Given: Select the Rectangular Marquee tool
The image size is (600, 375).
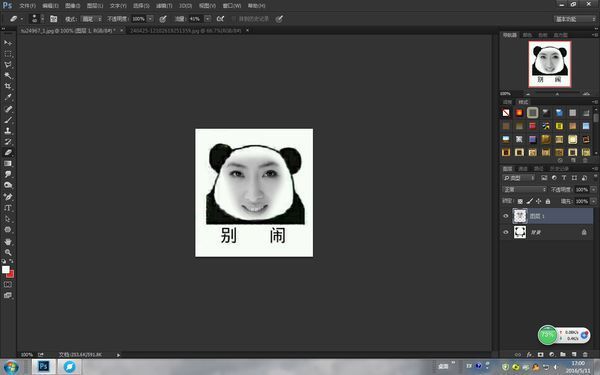Looking at the screenshot, I should click(8, 54).
